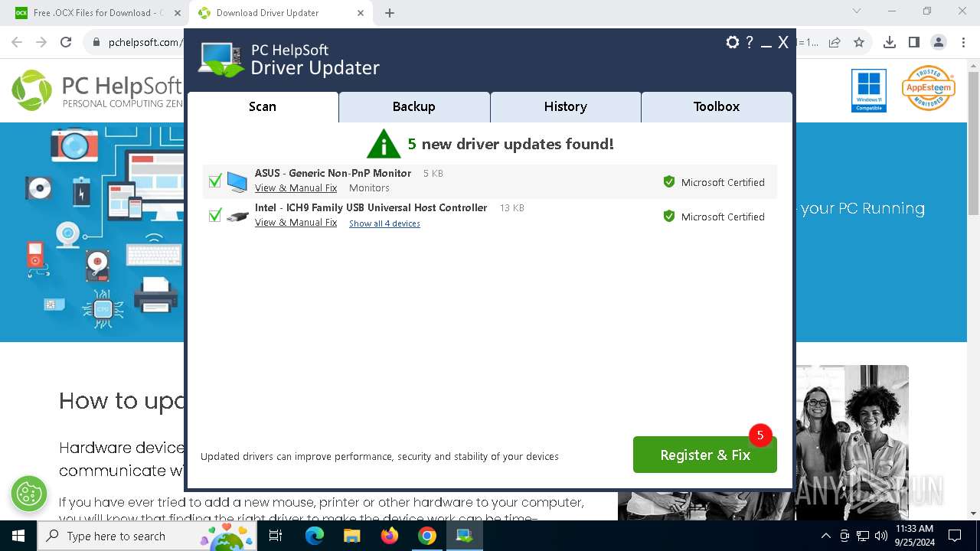Show hidden system tray icons
The height and width of the screenshot is (551, 980).
(x=825, y=536)
